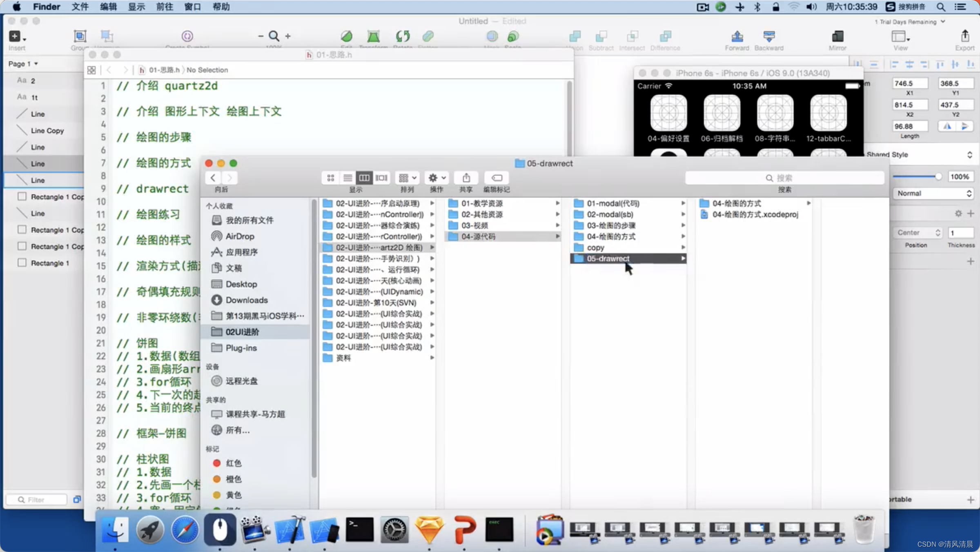
Task: Open the Finder action gear dropdown
Action: [437, 178]
